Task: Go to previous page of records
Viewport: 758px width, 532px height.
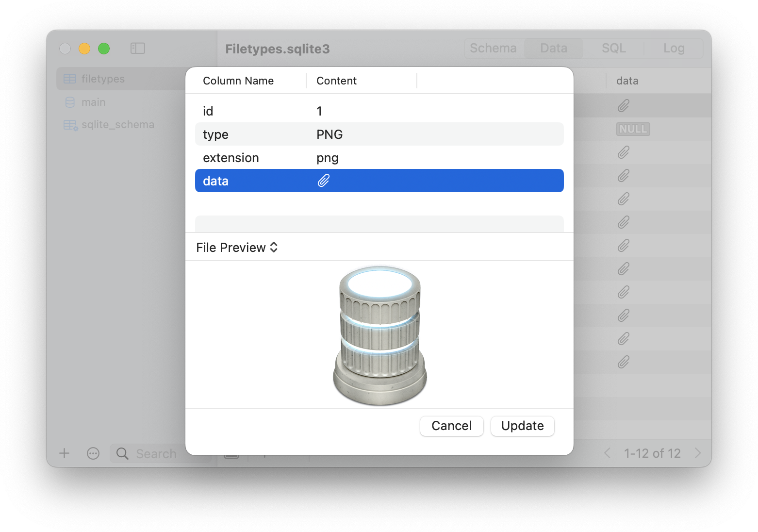Action: tap(608, 453)
